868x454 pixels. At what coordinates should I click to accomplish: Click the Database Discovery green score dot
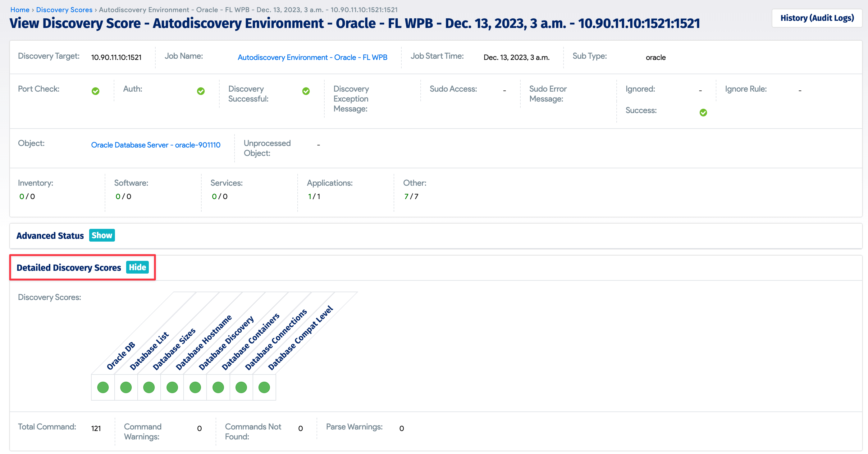coord(195,387)
